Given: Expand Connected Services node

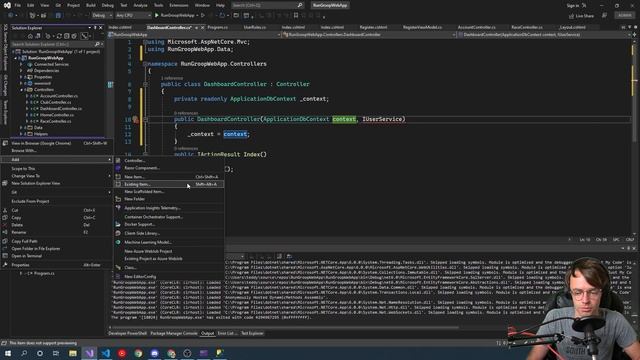Looking at the screenshot, I should pos(21,64).
